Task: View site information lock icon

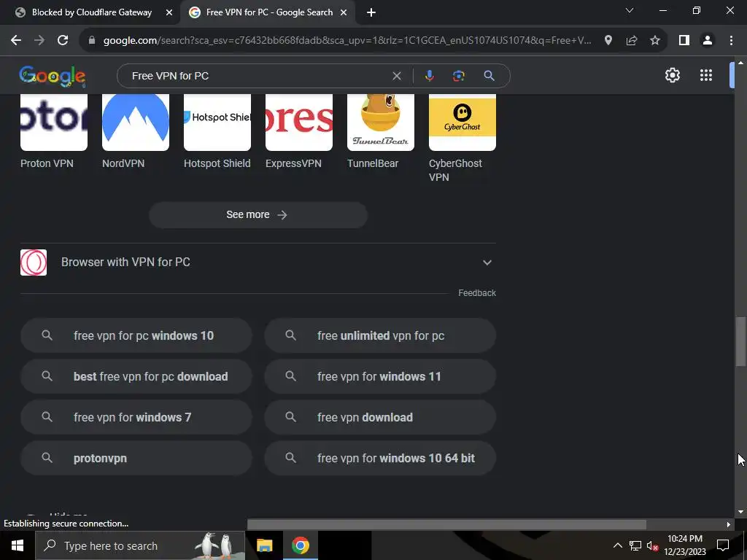Action: point(92,41)
